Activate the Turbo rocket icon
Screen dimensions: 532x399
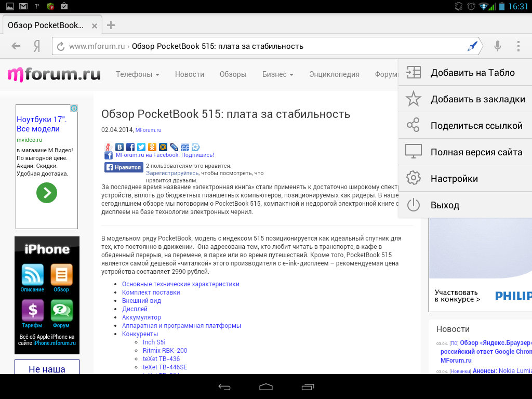point(473,46)
